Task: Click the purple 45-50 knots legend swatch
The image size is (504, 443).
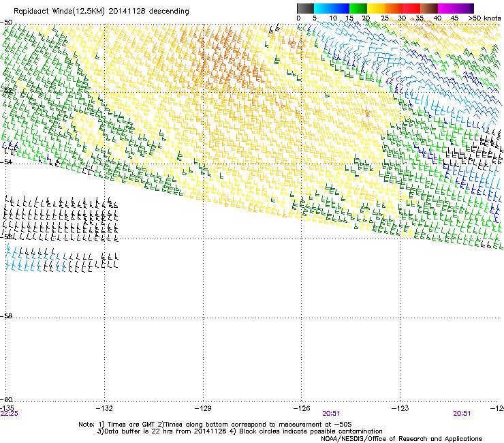Action: 464,8
